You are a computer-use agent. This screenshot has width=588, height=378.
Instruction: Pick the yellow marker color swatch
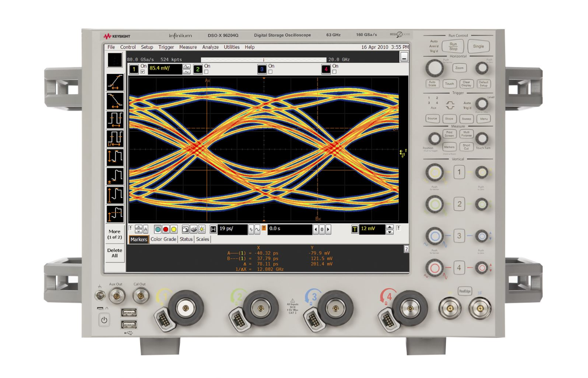(x=174, y=230)
